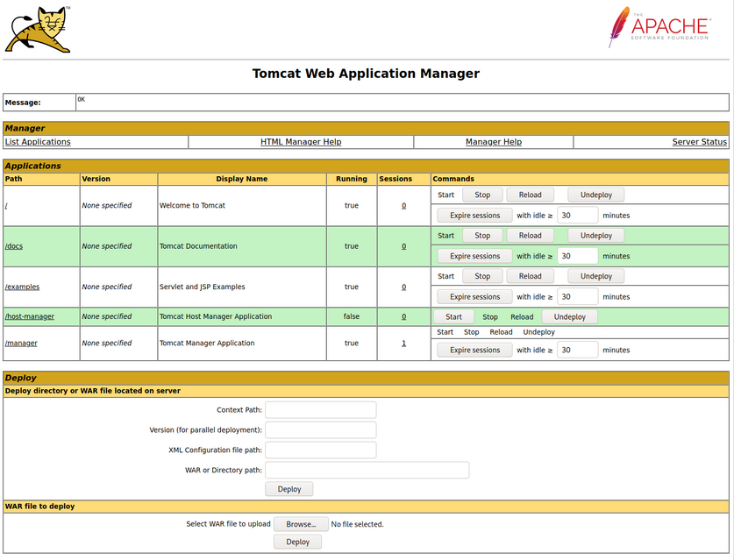Expire sessions for the root application
The height and width of the screenshot is (560, 734).
coord(474,215)
